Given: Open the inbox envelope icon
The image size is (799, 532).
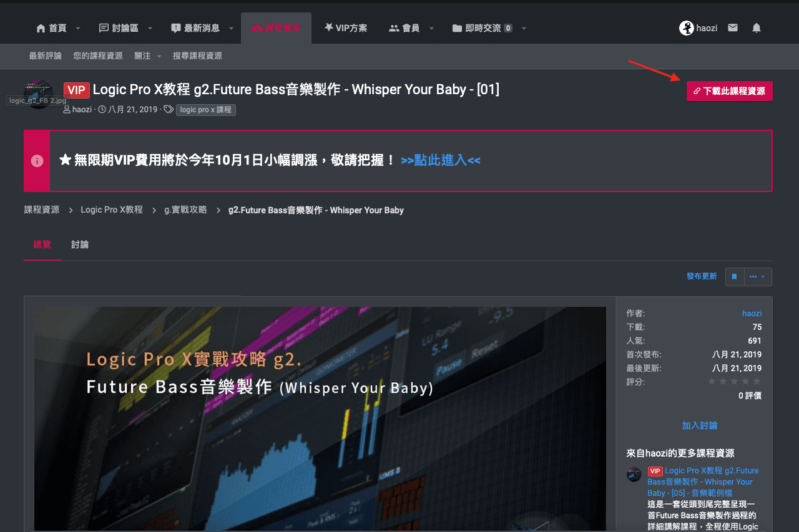Looking at the screenshot, I should [x=733, y=28].
